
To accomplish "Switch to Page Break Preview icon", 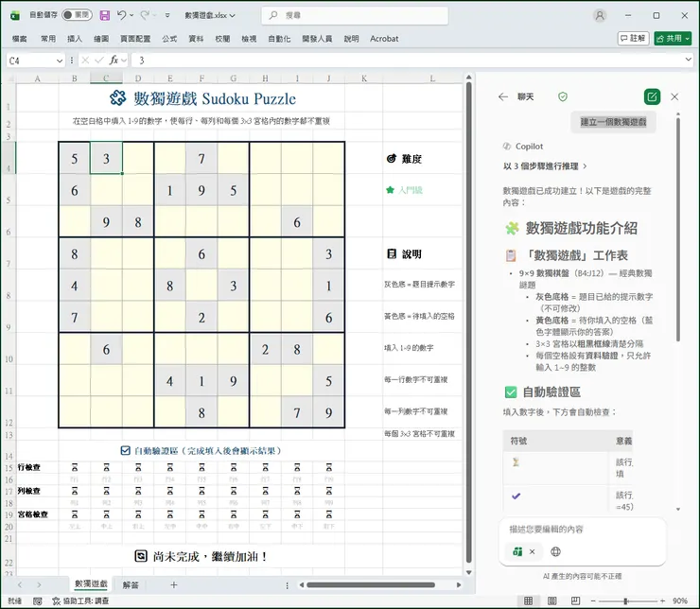I will (575, 601).
